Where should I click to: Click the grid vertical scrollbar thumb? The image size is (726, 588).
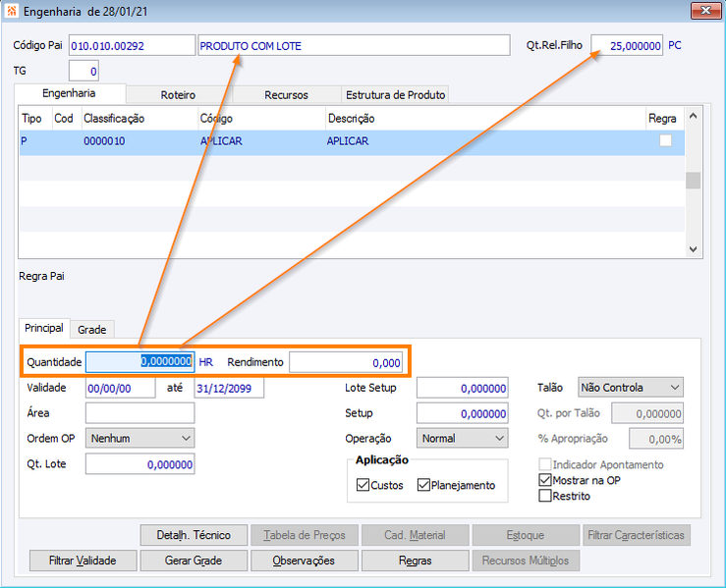point(694,181)
